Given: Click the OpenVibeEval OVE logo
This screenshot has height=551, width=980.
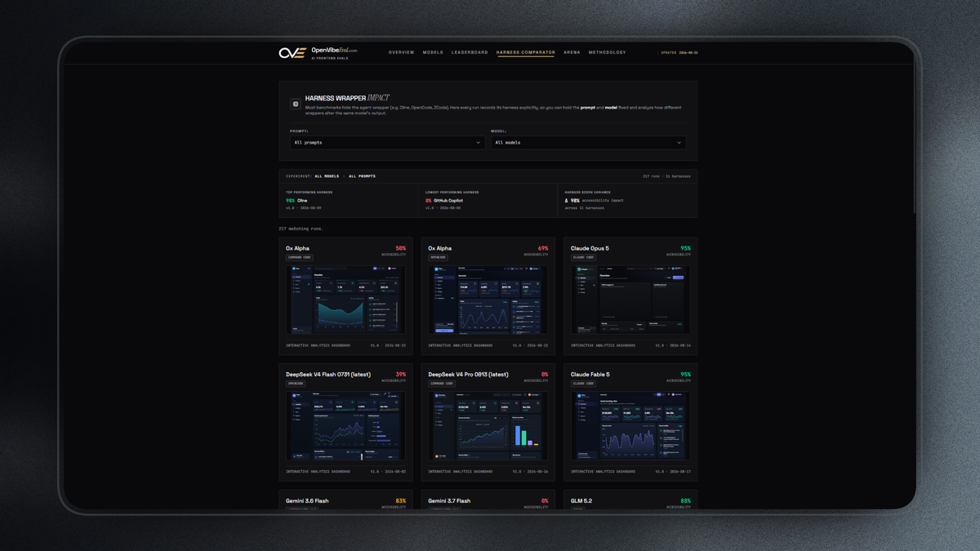Looking at the screenshot, I should (292, 53).
